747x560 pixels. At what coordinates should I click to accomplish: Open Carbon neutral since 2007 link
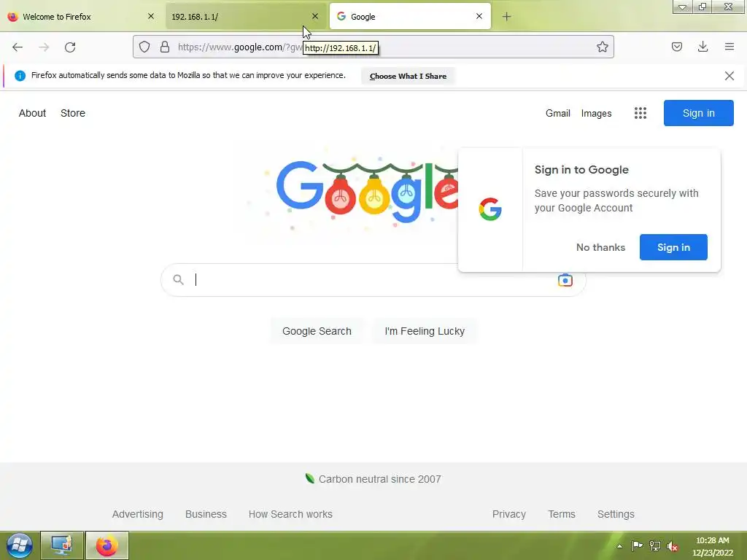(373, 479)
